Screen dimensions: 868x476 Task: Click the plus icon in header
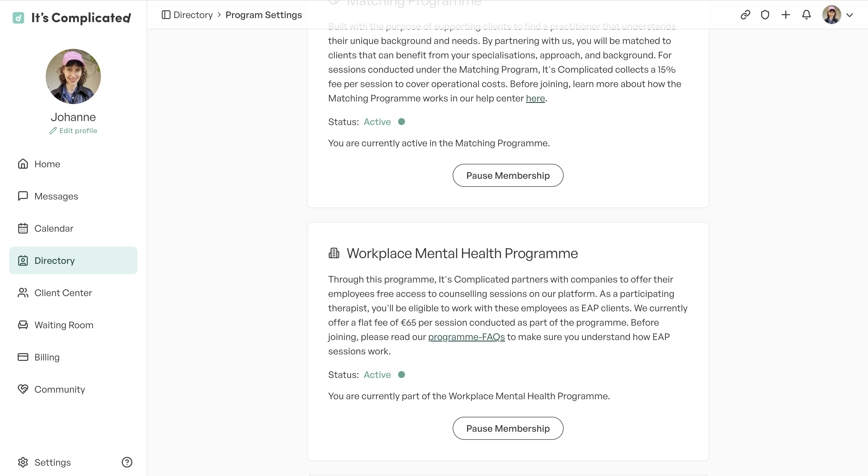point(786,15)
